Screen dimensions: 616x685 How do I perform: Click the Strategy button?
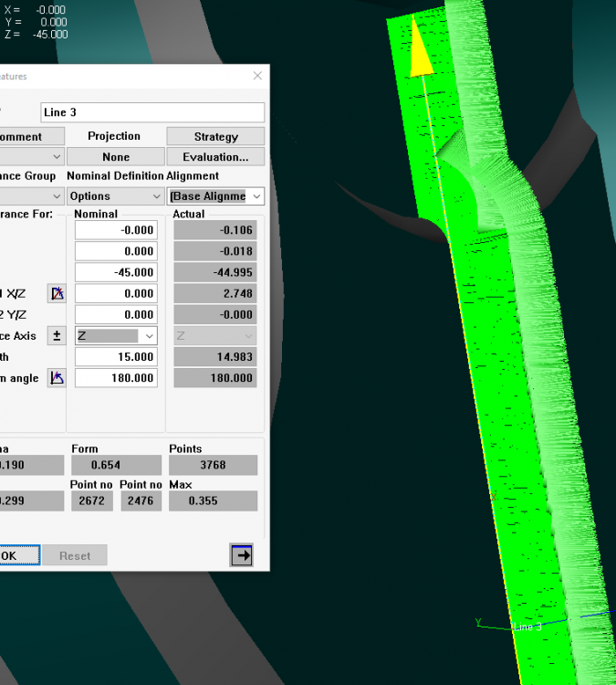pos(215,136)
